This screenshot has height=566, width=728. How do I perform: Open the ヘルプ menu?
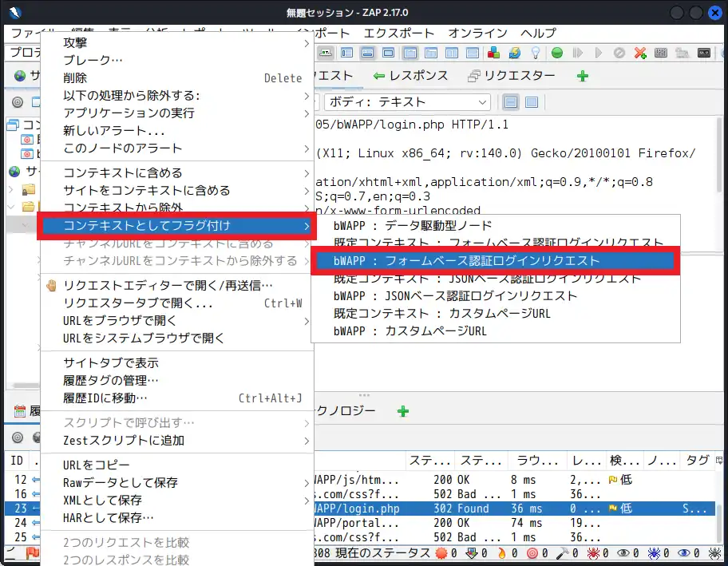[537, 34]
